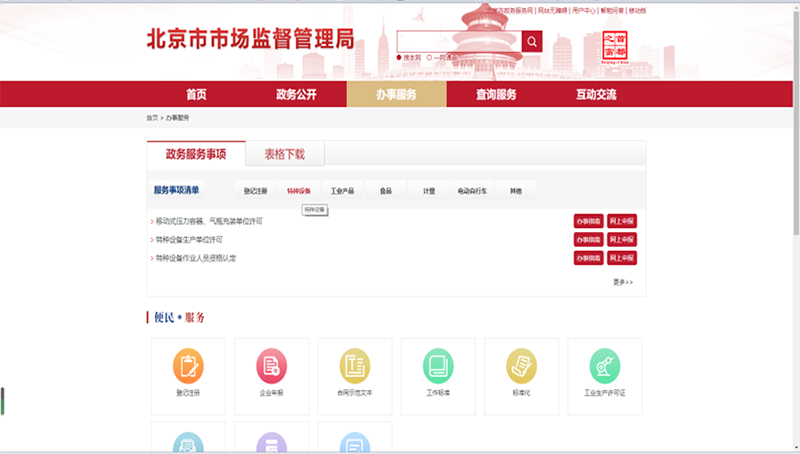The width and height of the screenshot is (800, 454).
Task: Click the red 首都之窗 seal logo
Action: 615,46
